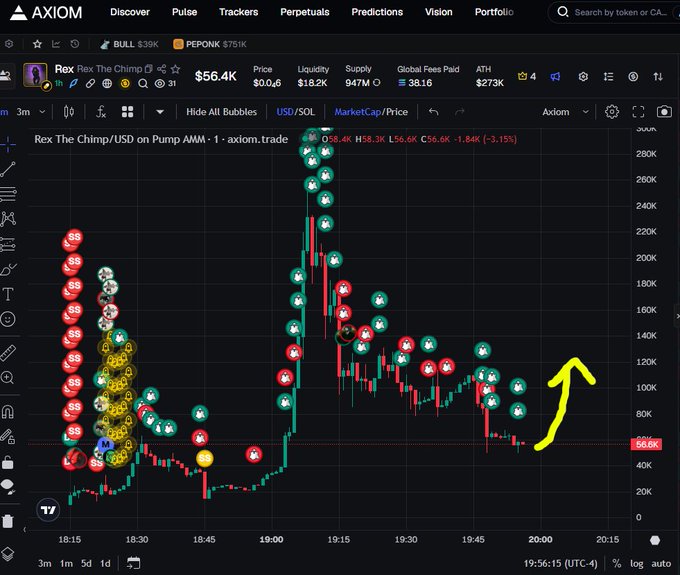This screenshot has height=575, width=680.
Task: Open chart settings gear in toolbar
Action: 611,112
